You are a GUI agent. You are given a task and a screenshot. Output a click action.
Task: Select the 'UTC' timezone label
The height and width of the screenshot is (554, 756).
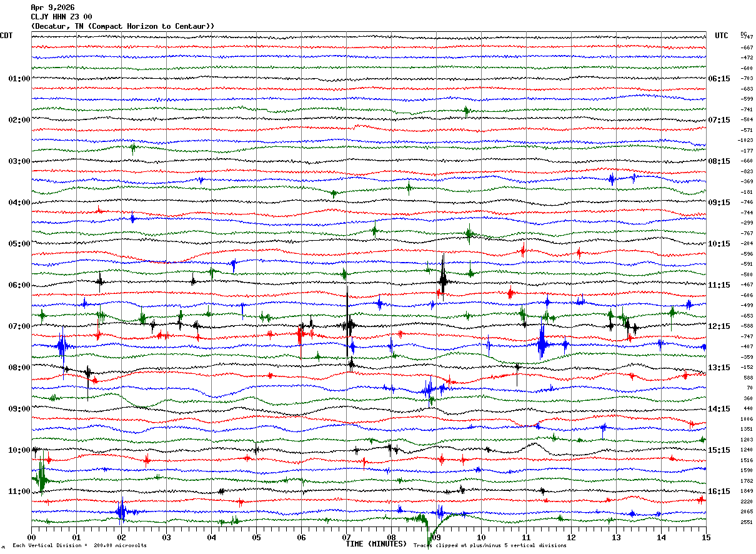[722, 36]
